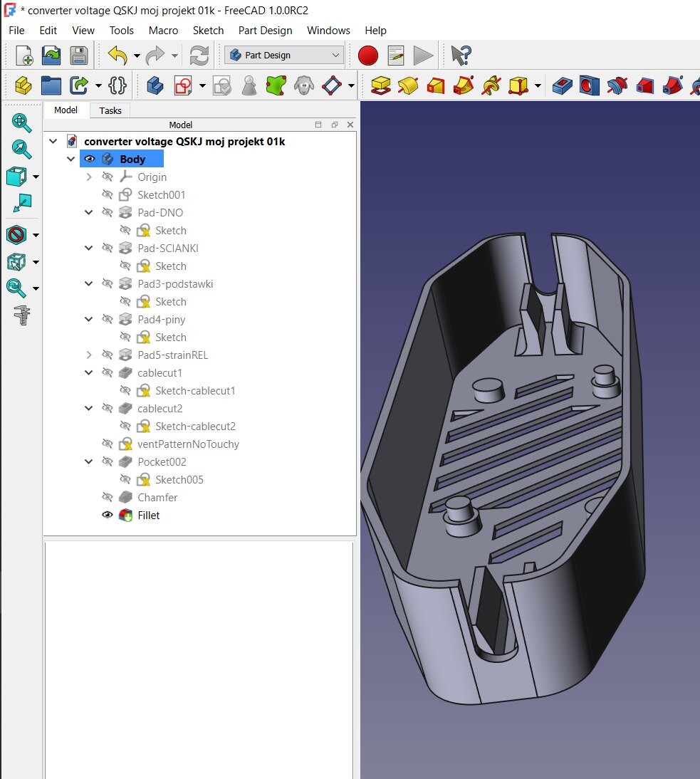Click the Create Sketch icon
The image size is (700, 779).
(x=183, y=85)
